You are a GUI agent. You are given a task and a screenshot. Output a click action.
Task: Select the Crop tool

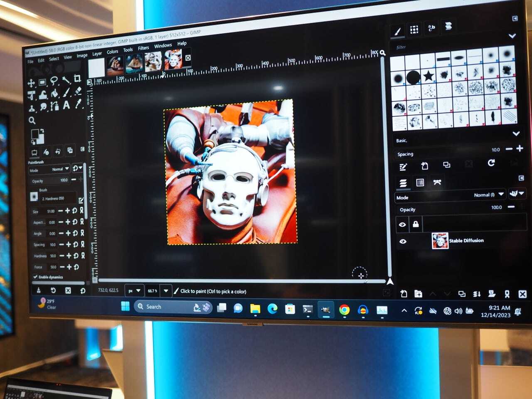pos(77,78)
